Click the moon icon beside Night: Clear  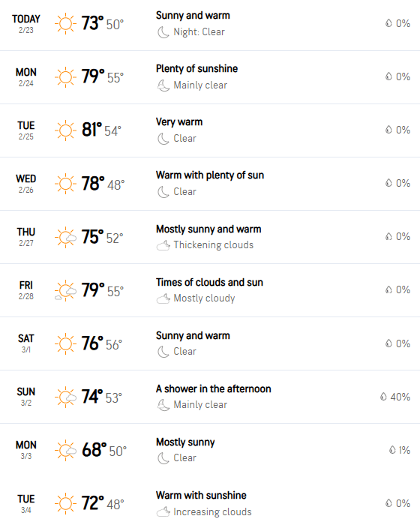[x=163, y=32]
